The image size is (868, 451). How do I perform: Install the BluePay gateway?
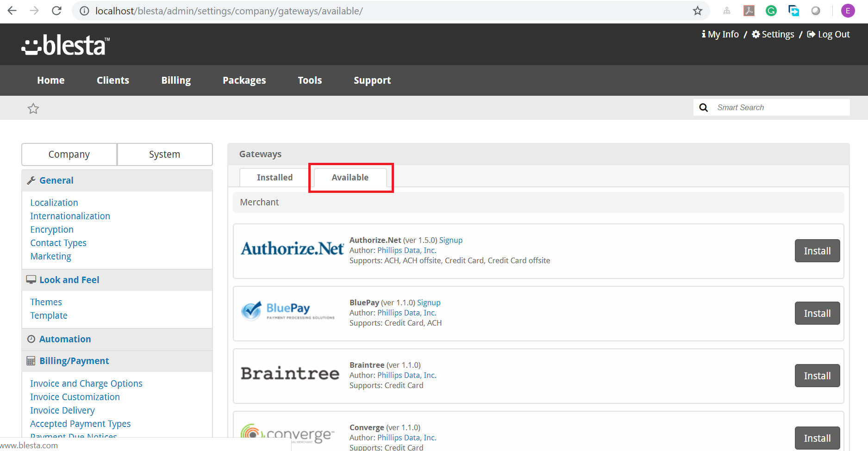point(817,313)
